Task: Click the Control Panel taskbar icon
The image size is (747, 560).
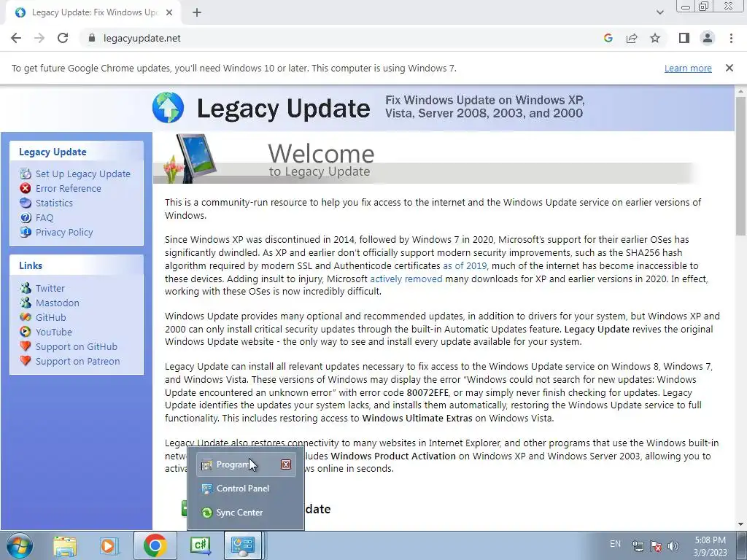Action: (243, 545)
